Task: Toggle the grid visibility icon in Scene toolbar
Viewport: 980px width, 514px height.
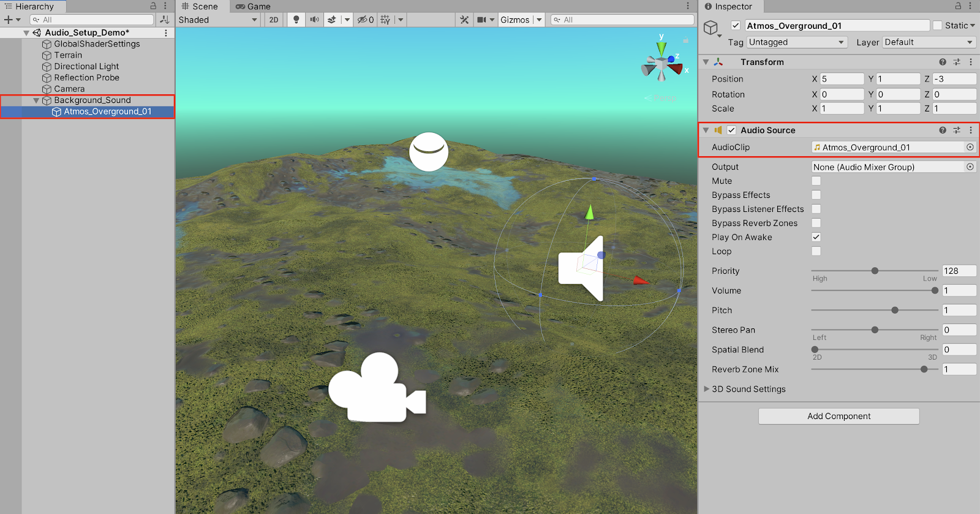Action: [x=385, y=20]
